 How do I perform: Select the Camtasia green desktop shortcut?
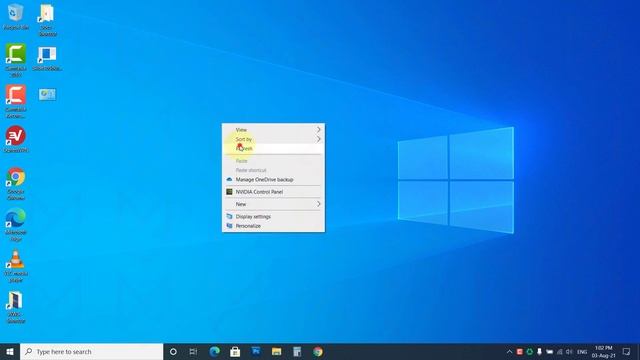click(x=16, y=60)
